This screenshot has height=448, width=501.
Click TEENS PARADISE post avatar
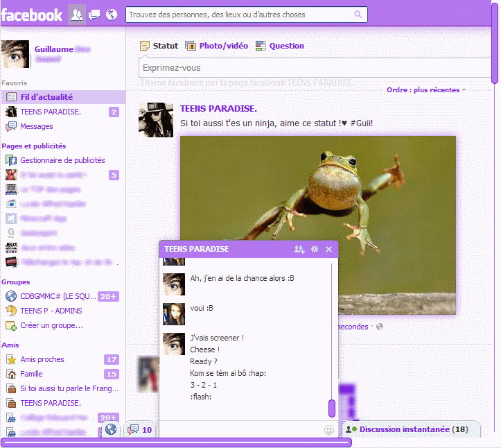coord(156,120)
